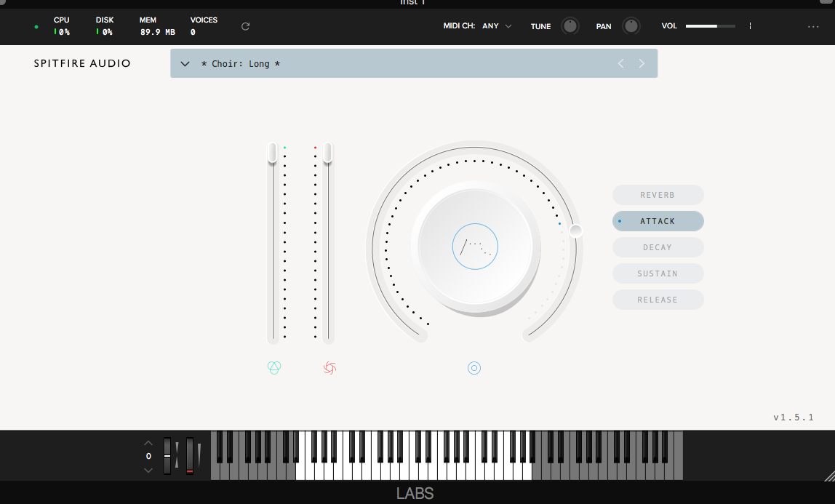Click the VOICES 0 readout
Viewport: 835px width, 504px height.
204,26
